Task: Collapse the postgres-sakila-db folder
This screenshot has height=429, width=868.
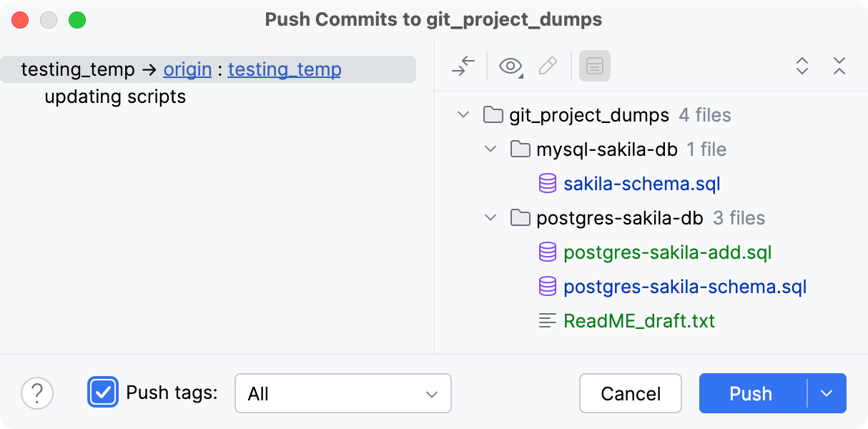Action: pos(490,217)
